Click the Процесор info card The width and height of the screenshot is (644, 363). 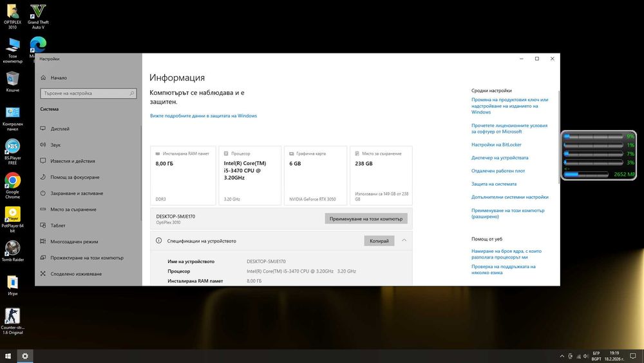pyautogui.click(x=250, y=175)
